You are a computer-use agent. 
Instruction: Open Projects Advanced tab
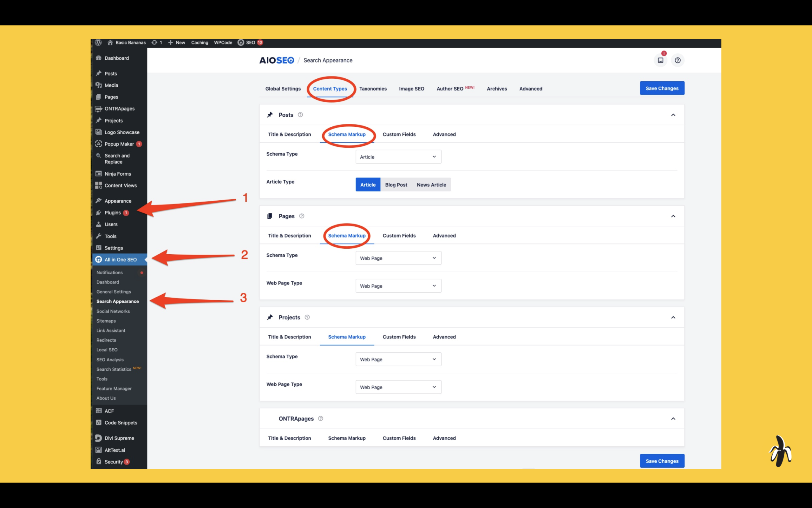coord(444,337)
